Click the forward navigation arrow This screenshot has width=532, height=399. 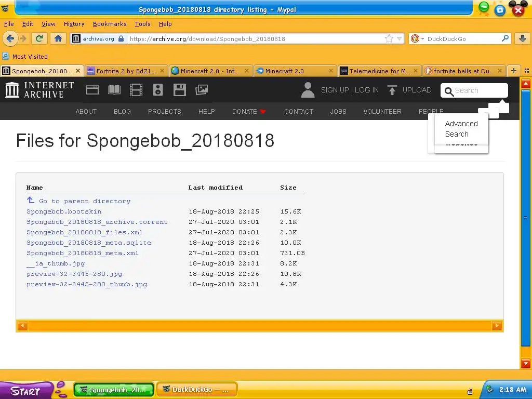(x=23, y=38)
